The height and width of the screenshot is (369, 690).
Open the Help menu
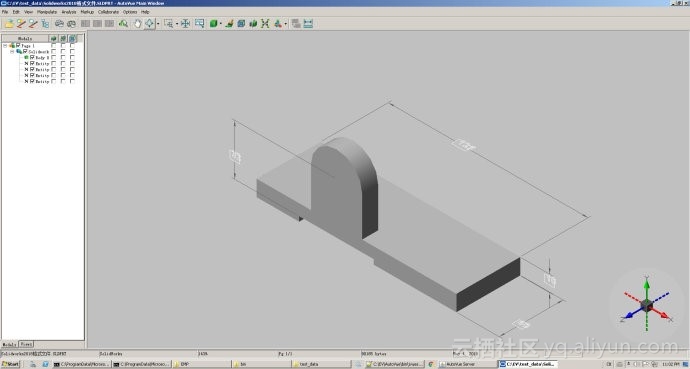(145, 12)
